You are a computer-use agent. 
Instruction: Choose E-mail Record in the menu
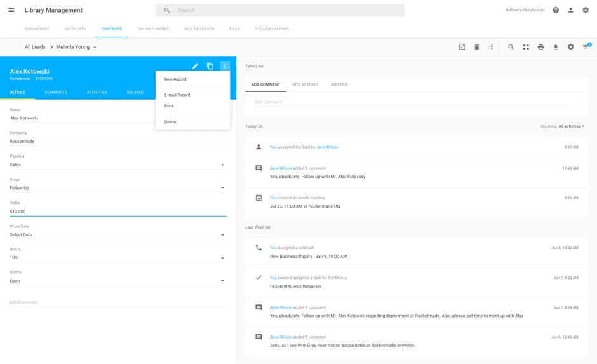coord(177,95)
